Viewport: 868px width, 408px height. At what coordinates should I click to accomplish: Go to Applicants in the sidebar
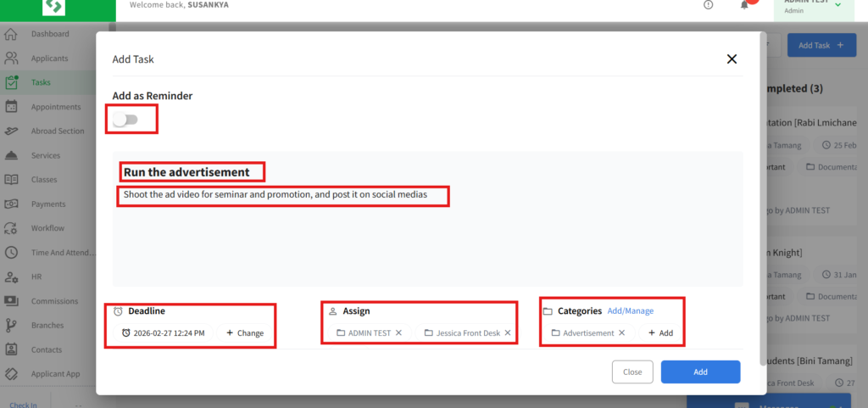(x=49, y=59)
